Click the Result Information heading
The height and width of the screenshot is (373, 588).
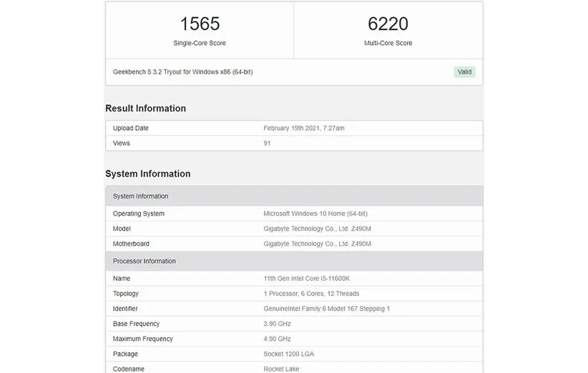pyautogui.click(x=145, y=109)
